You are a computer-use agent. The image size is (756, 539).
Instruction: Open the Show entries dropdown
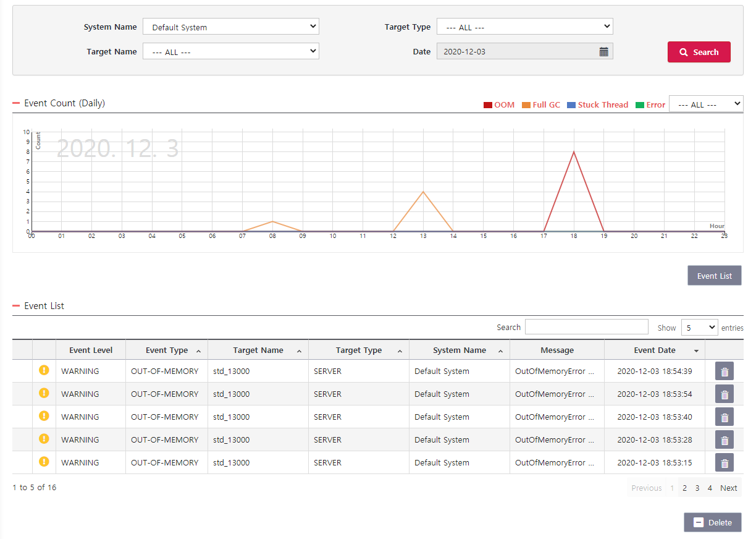tap(699, 327)
